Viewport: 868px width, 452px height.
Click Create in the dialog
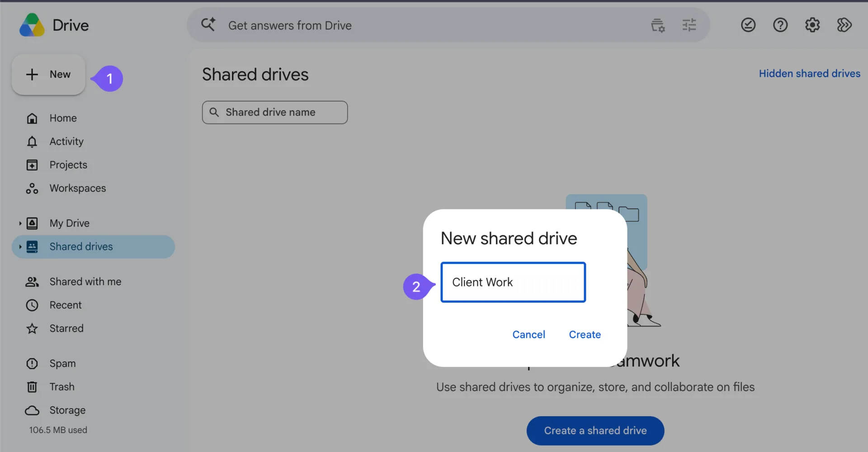[585, 334]
